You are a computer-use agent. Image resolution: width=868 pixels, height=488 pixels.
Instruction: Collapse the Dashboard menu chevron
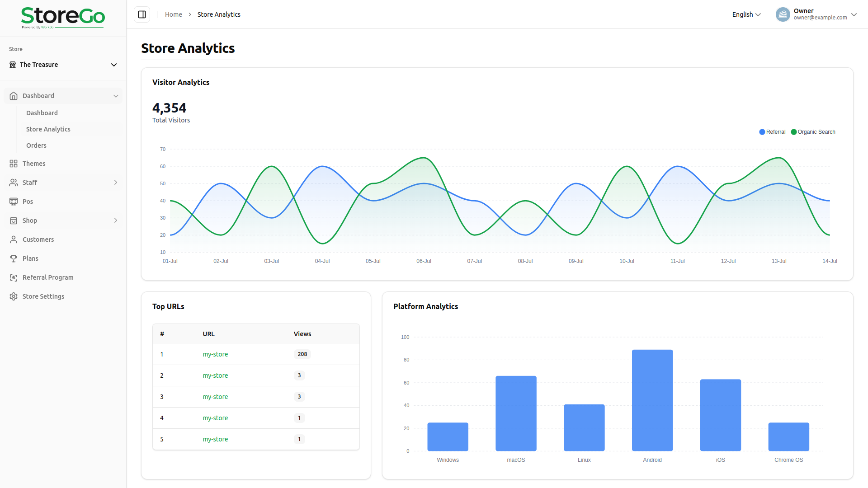pos(116,96)
